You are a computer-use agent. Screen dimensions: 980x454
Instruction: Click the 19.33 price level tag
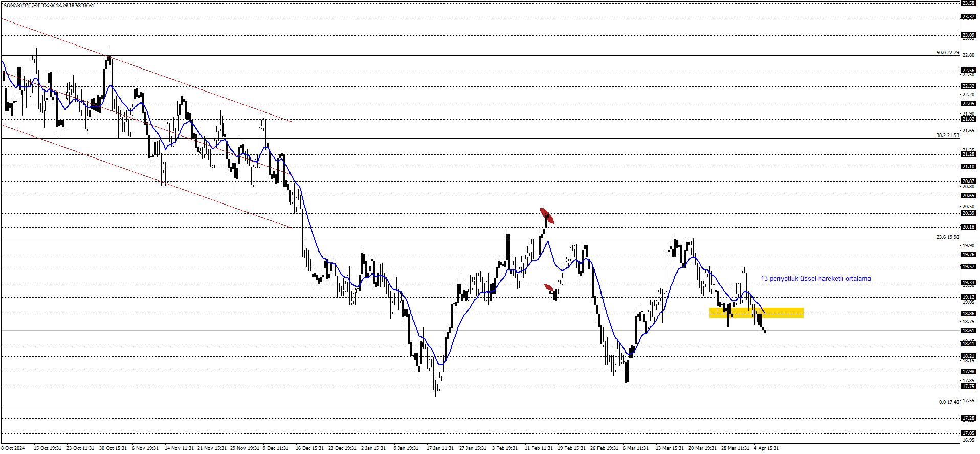pyautogui.click(x=968, y=282)
